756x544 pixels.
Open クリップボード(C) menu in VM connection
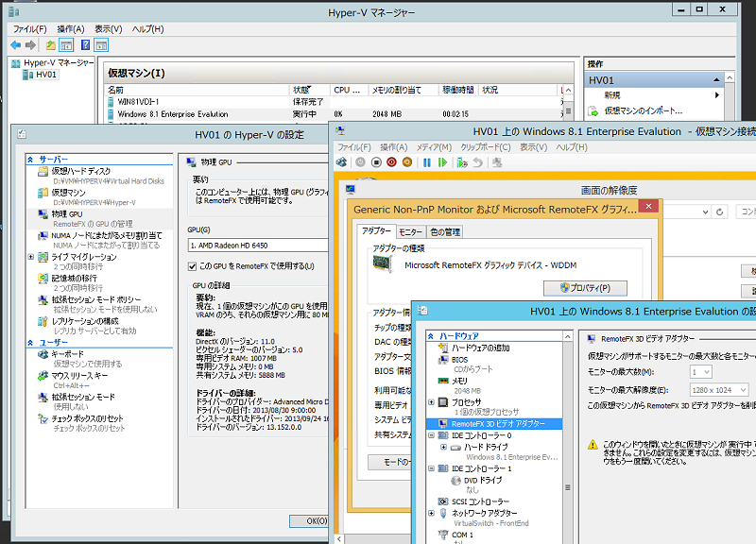pos(485,147)
